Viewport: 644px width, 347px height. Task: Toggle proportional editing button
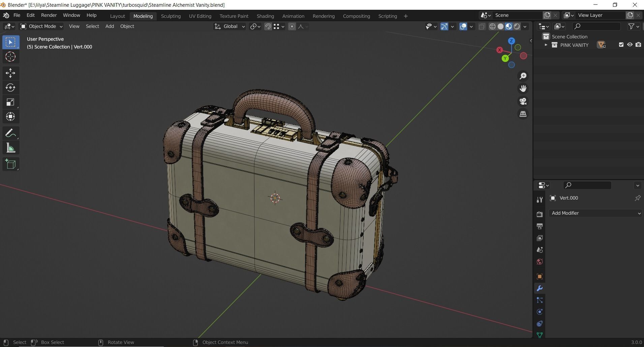[x=292, y=27]
